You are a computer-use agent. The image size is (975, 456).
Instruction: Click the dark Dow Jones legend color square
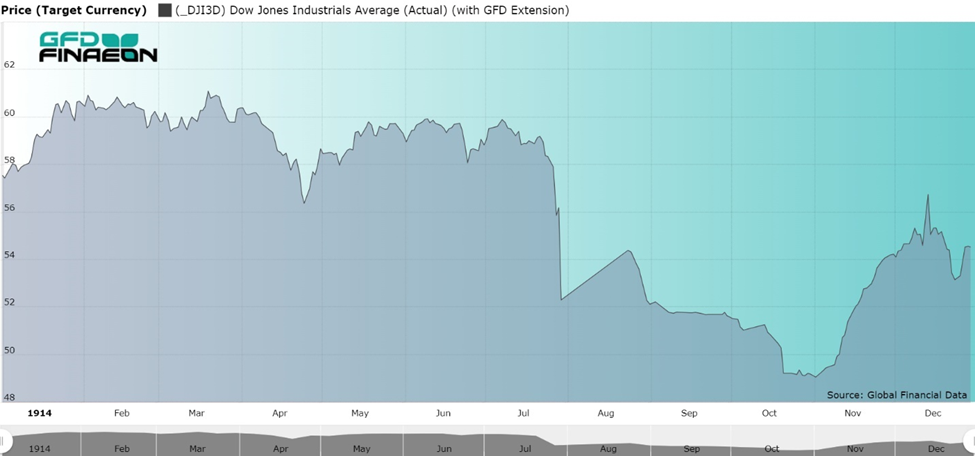click(165, 10)
